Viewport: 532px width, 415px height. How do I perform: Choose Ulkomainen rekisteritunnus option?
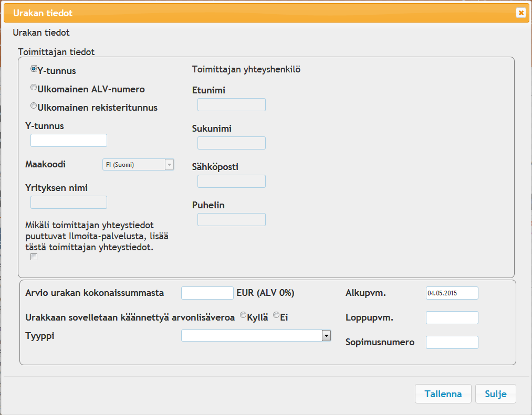(34, 106)
